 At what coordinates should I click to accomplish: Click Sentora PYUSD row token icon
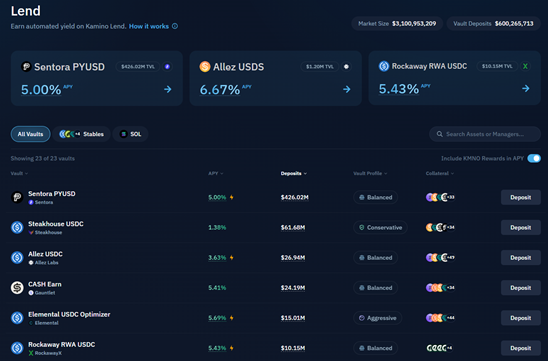(x=17, y=197)
